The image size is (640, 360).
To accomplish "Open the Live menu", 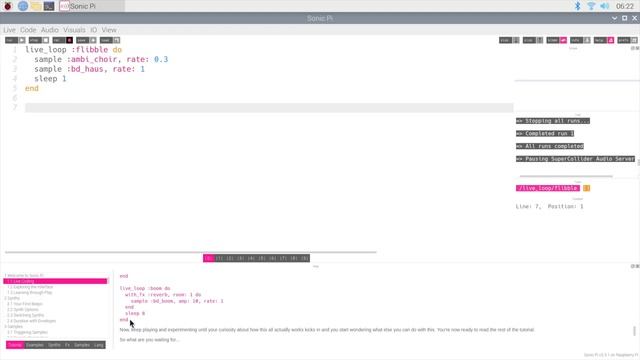I will (x=9, y=30).
